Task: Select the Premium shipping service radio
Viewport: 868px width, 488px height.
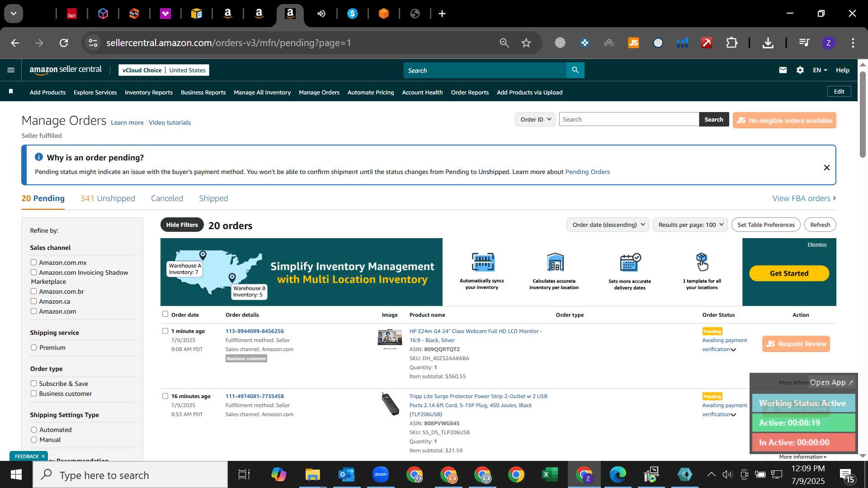Action: click(x=34, y=347)
